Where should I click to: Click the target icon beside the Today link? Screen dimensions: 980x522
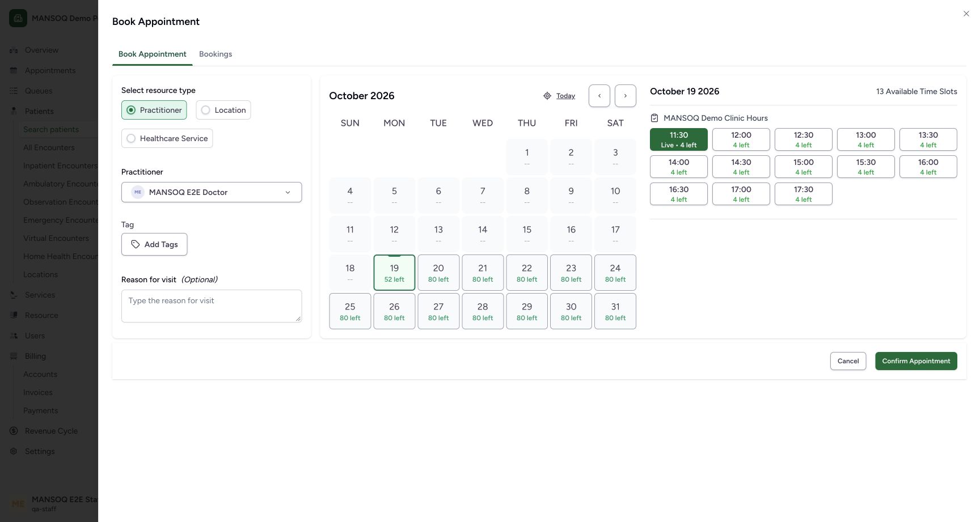point(547,96)
